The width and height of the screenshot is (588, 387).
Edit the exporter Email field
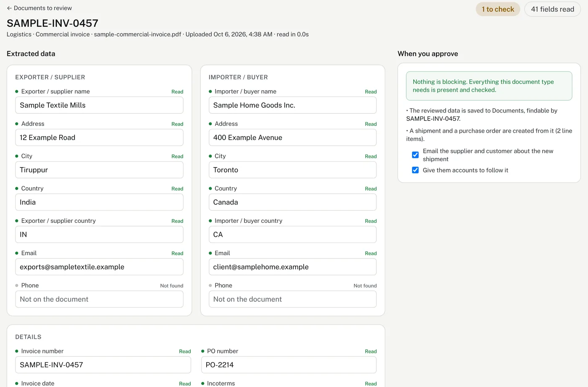[99, 267]
